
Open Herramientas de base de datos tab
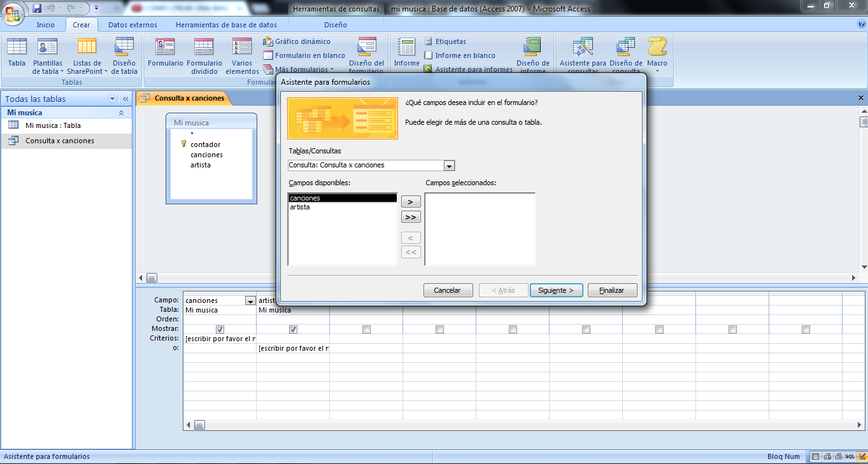pyautogui.click(x=226, y=25)
